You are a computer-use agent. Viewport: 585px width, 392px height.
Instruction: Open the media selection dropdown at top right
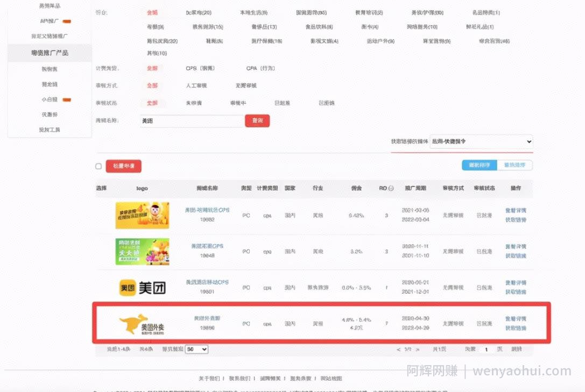point(481,141)
